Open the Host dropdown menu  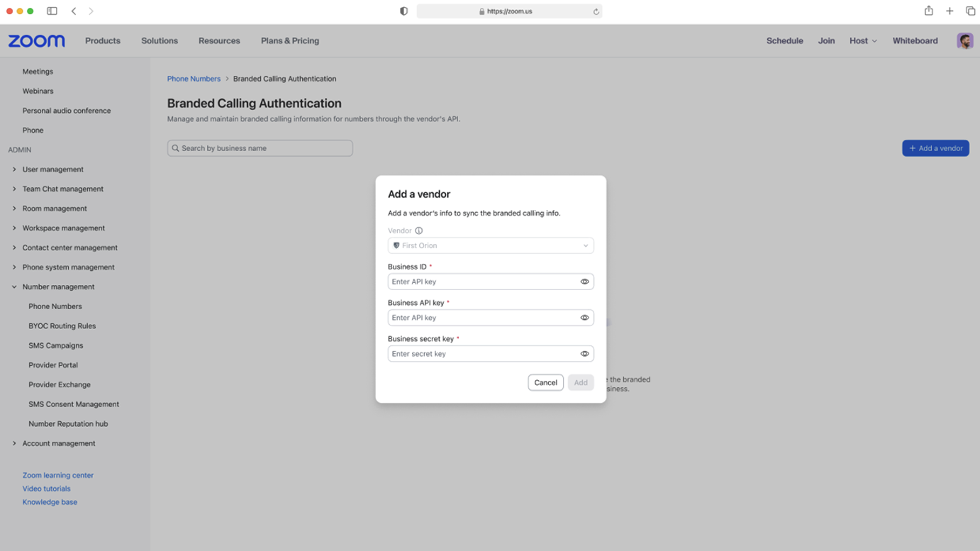(863, 41)
